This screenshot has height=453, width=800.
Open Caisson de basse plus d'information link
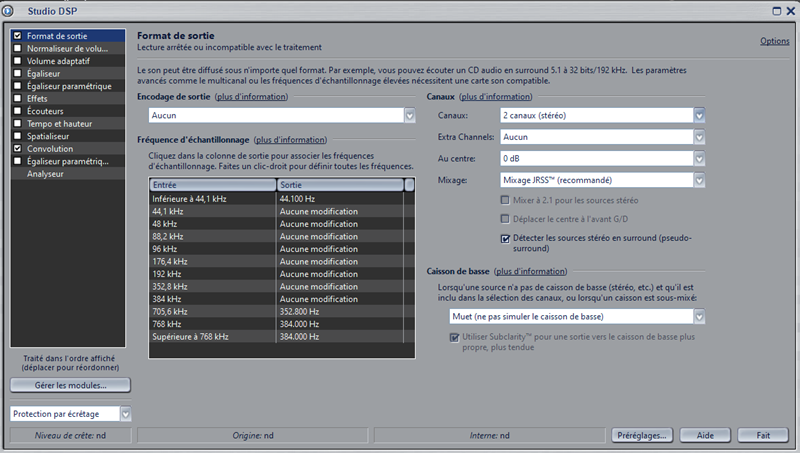point(531,271)
